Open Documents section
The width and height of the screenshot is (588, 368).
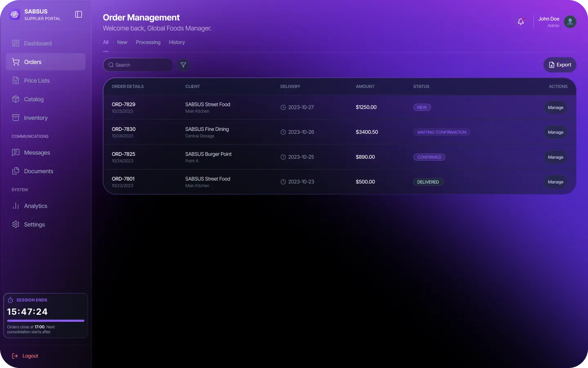pos(46,171)
